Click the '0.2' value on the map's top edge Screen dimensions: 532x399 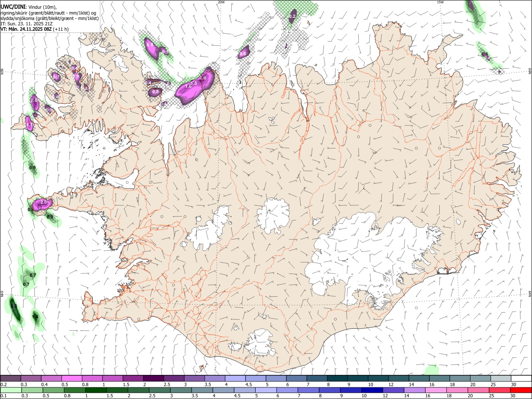coord(292,17)
